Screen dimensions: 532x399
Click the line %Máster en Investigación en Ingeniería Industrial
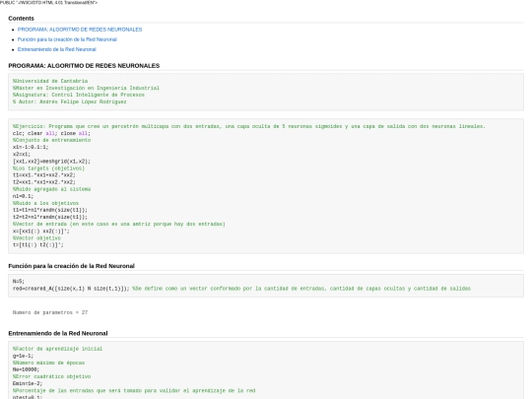click(86, 88)
